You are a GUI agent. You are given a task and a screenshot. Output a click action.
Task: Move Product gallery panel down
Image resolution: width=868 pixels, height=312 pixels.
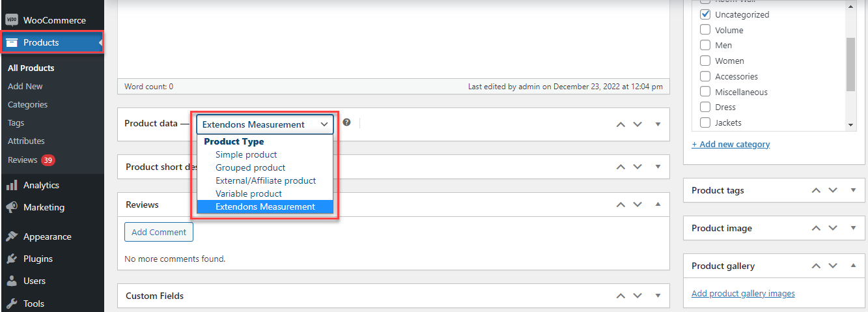(x=833, y=266)
